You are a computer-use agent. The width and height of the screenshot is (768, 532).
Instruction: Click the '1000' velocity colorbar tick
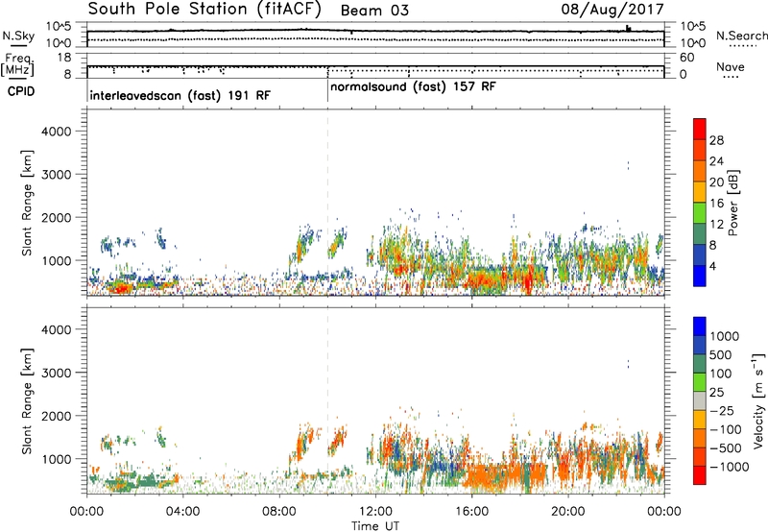(x=725, y=336)
